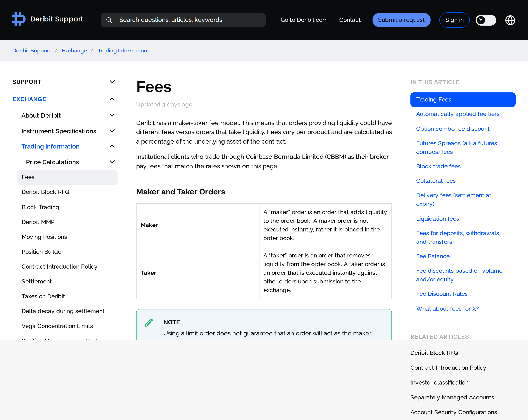Expand Price Calculations chevron
Screen dimensions: 528x420
tap(112, 162)
